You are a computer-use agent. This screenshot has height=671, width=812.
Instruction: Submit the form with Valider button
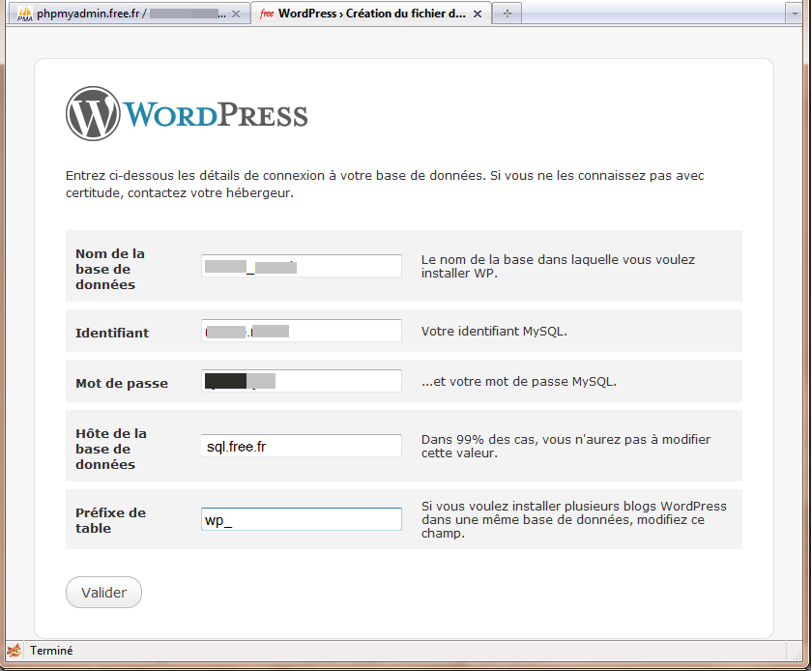(x=103, y=593)
